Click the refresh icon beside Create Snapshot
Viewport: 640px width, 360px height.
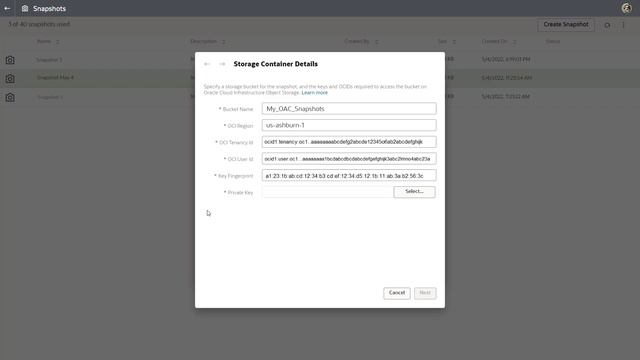[607, 25]
